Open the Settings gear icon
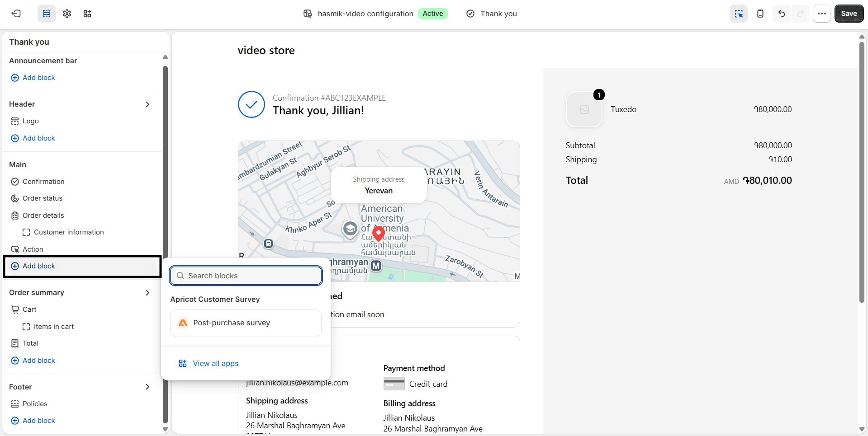The height and width of the screenshot is (436, 868). (67, 14)
